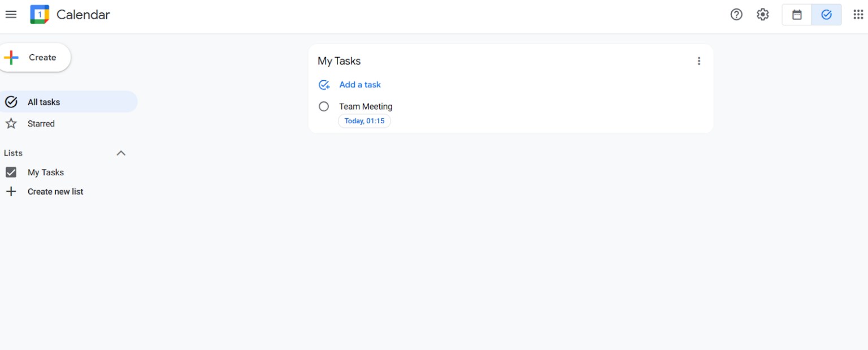This screenshot has width=868, height=350.
Task: Toggle the My Tasks list visibility
Action: [11, 172]
